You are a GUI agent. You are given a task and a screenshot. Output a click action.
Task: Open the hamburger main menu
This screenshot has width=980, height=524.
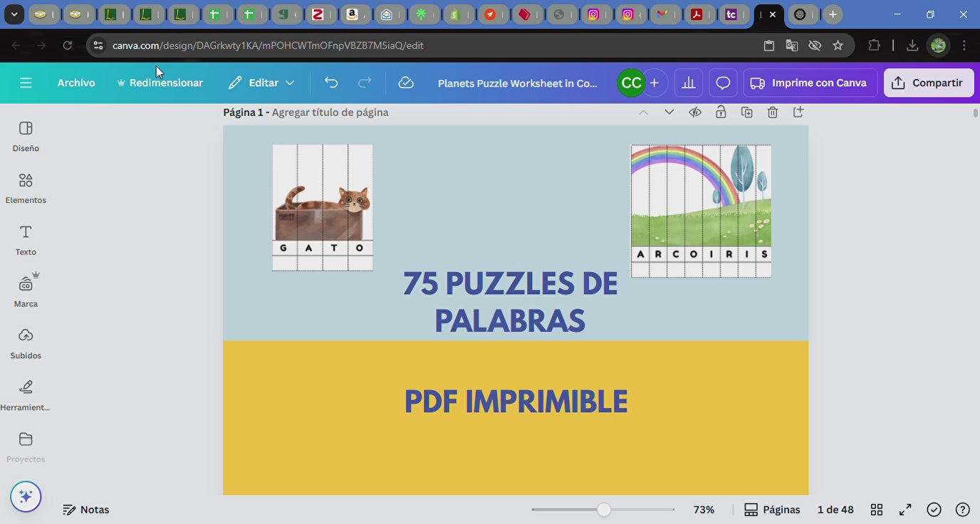26,83
